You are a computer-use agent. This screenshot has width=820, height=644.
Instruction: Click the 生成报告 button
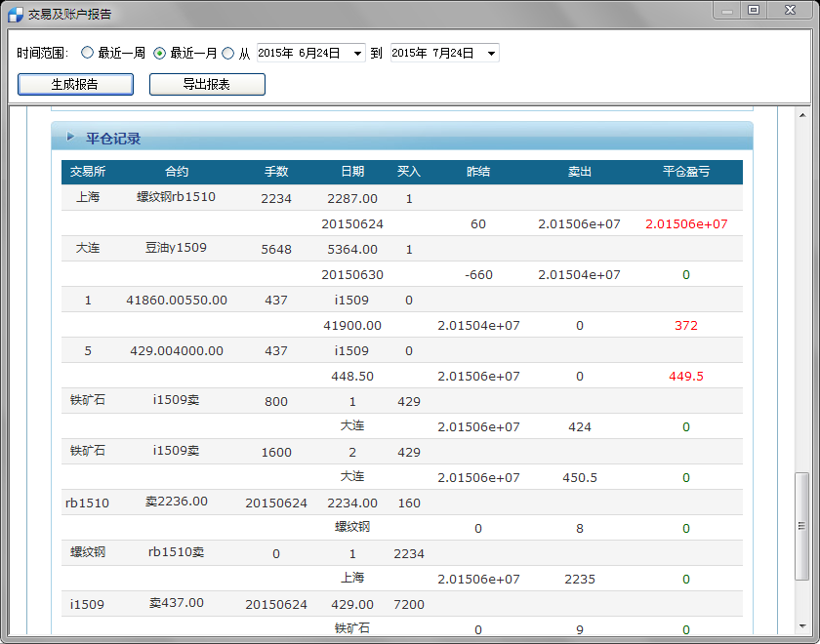[75, 84]
